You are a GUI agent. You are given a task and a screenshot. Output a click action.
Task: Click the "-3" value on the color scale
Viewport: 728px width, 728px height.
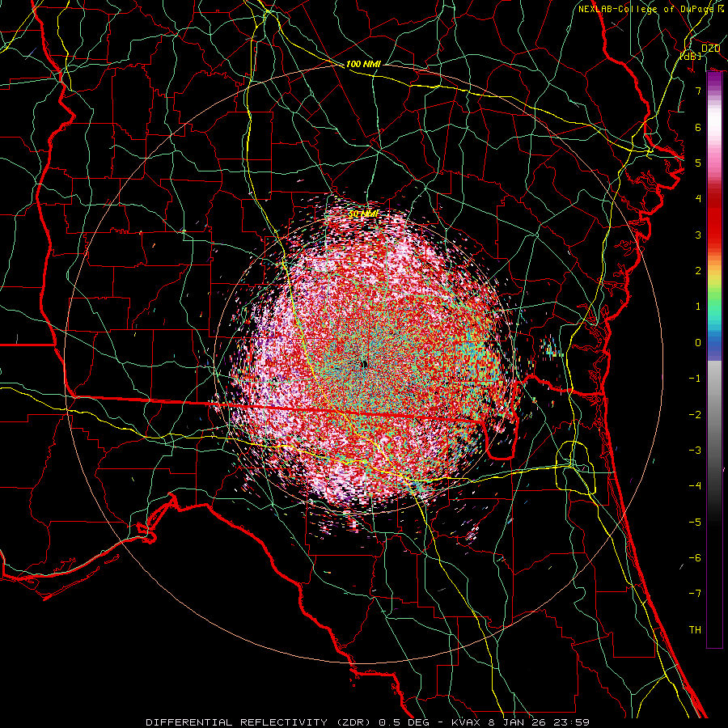click(695, 451)
